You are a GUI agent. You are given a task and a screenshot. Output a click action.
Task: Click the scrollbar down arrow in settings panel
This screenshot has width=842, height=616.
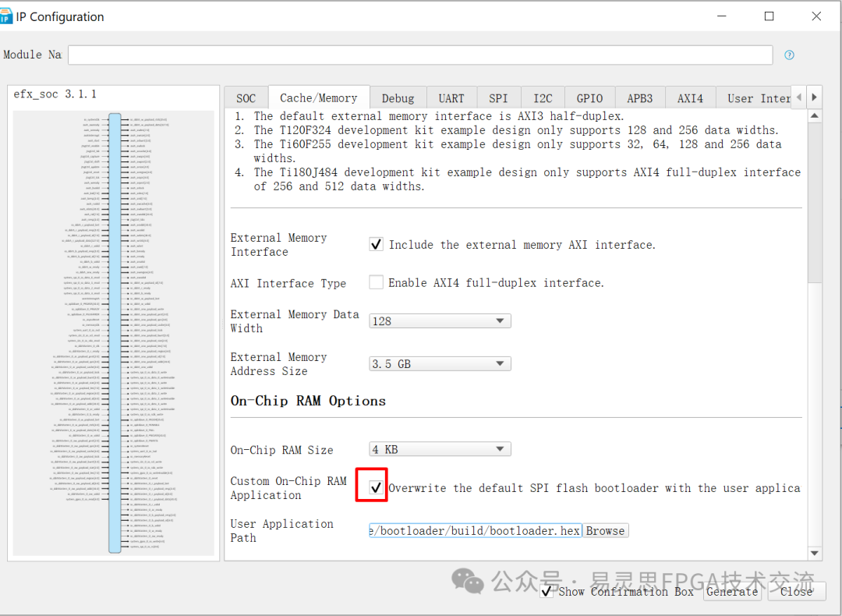815,553
